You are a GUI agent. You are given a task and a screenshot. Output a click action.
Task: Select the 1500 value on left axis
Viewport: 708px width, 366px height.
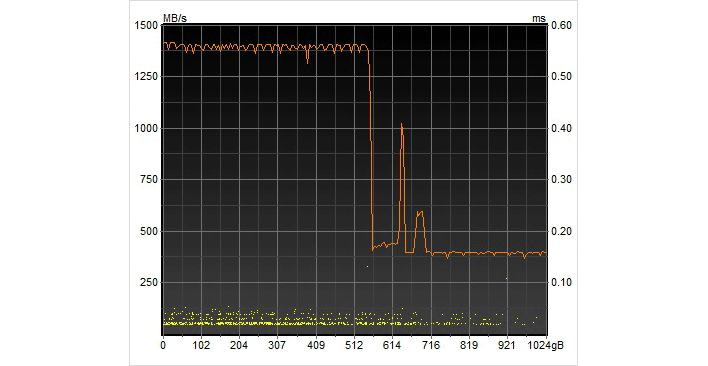click(x=146, y=25)
